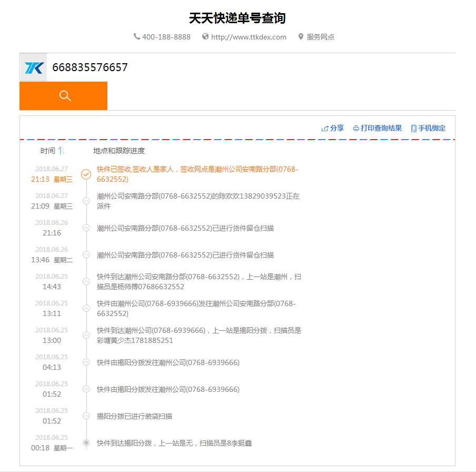
Task: Click the 2018.06.26 21:16 timeline marker
Action: [86, 228]
